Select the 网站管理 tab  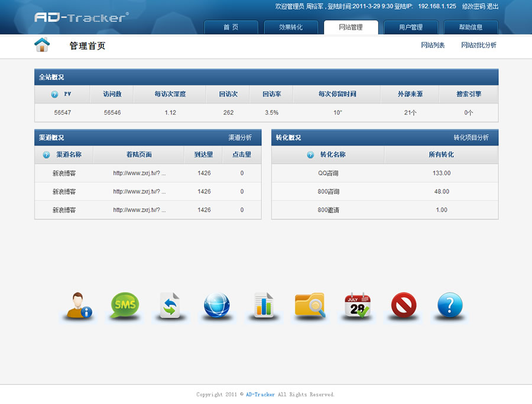[x=351, y=27]
